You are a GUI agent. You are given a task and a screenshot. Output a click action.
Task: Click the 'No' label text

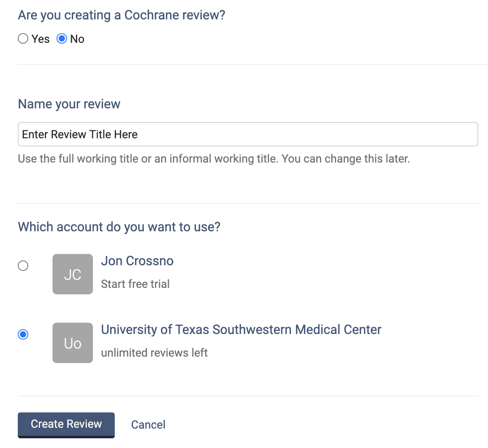[x=77, y=39]
